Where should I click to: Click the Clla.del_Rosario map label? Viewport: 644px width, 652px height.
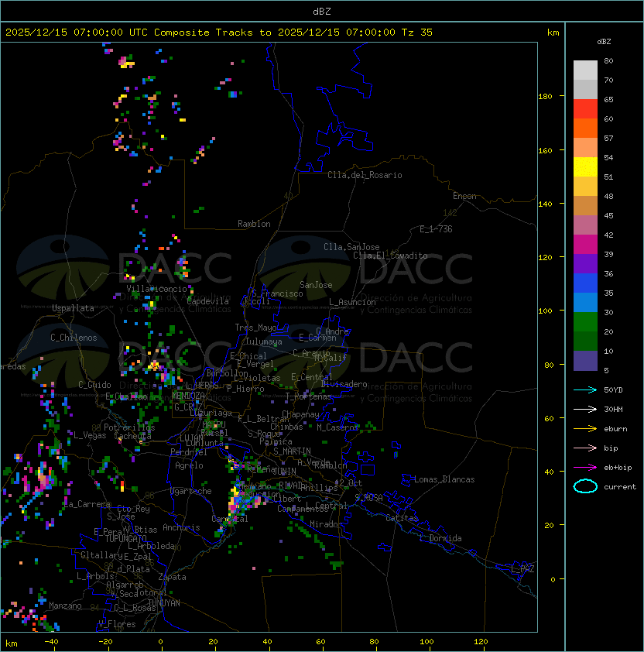tap(365, 175)
